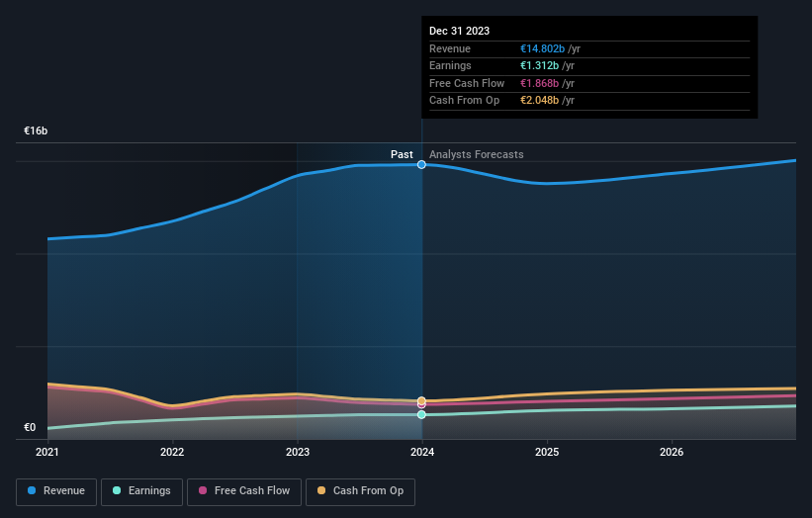This screenshot has height=518, width=812.
Task: Click the tooltip 'Revenue' row label
Action: tap(450, 48)
